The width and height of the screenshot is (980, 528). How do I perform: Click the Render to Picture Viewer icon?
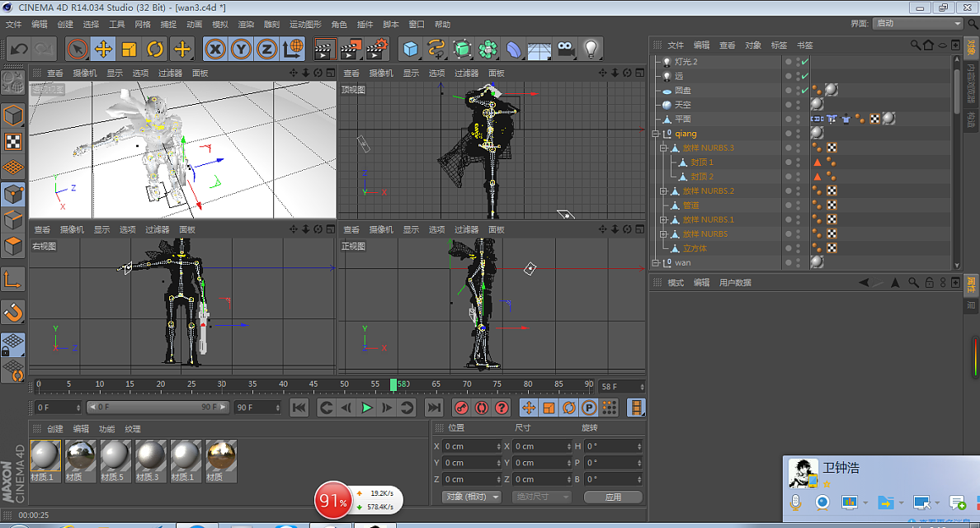(351, 49)
